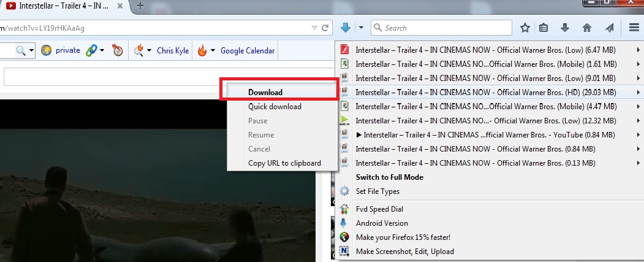This screenshot has height=262, width=644.
Task: Click the round icon beside Make your Firefox faster
Action: click(x=344, y=237)
